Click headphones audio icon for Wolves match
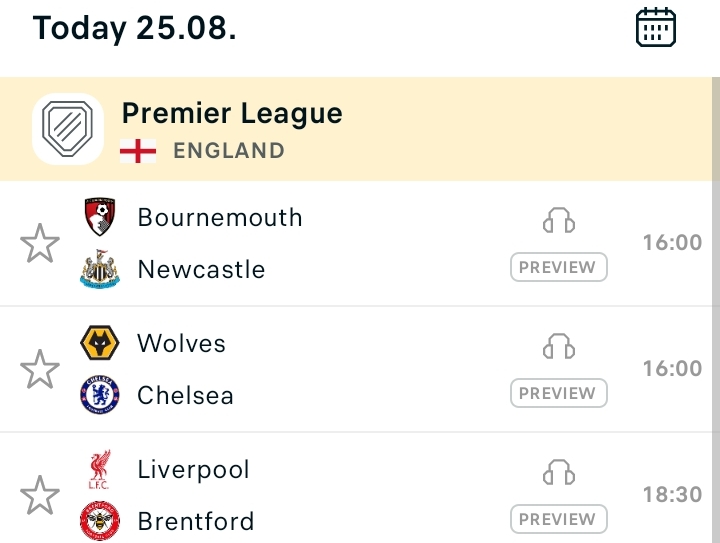The image size is (720, 543). [x=559, y=346]
